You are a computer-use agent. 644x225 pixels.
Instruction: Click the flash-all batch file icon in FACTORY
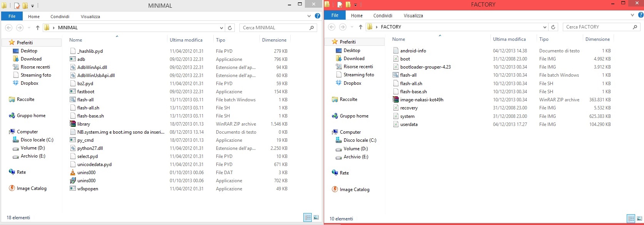[396, 75]
